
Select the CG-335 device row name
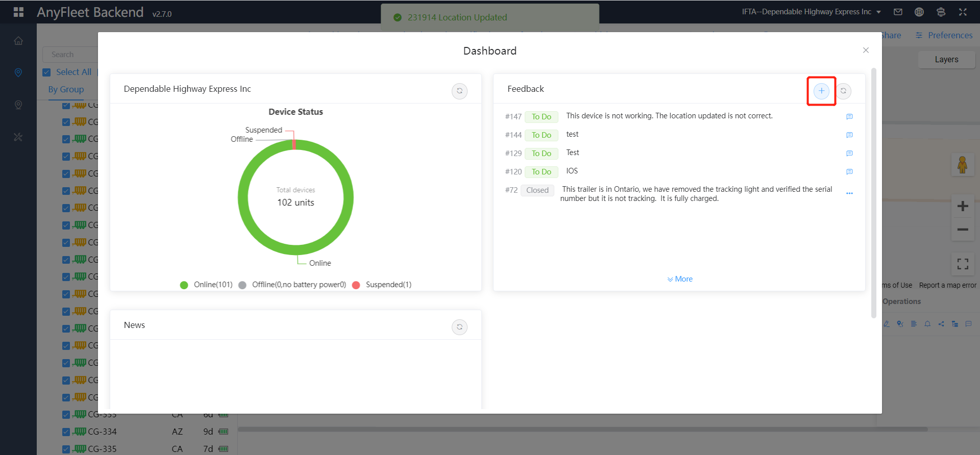[102, 449]
